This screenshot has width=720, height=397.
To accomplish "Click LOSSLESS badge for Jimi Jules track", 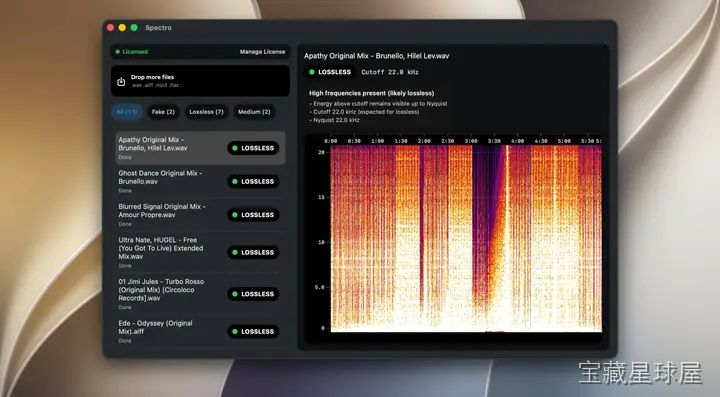I will pyautogui.click(x=253, y=294).
